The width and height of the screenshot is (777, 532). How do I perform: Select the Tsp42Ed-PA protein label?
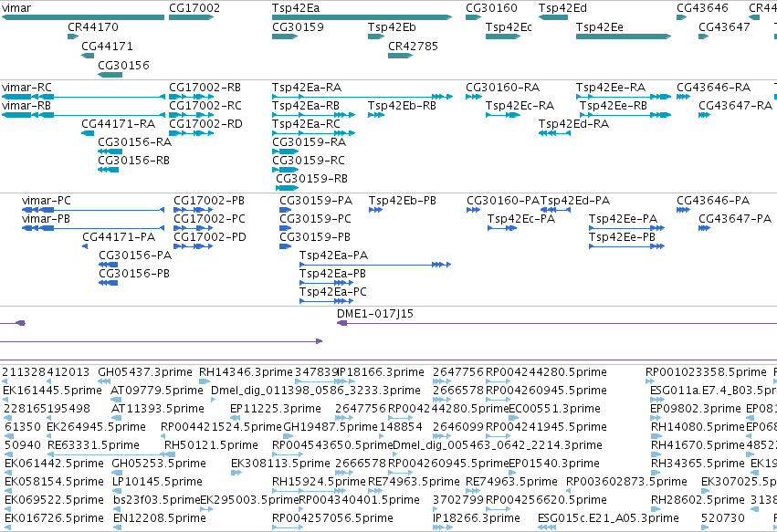click(x=575, y=201)
